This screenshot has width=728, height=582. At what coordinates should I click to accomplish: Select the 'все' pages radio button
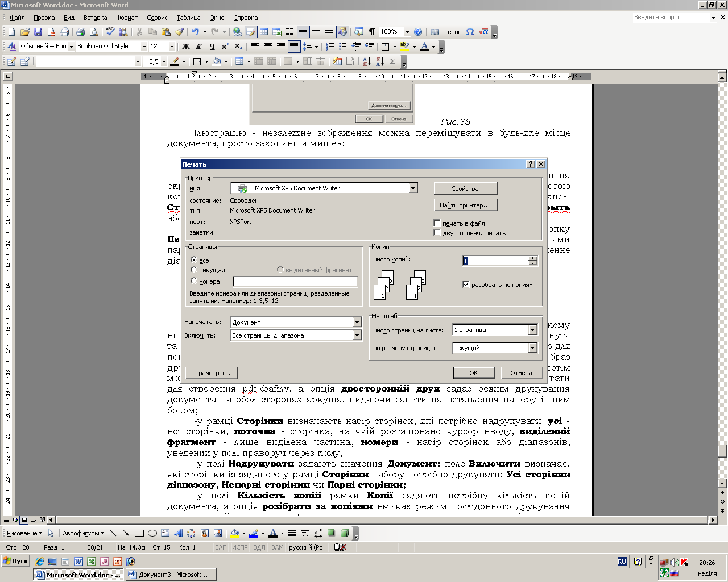(x=194, y=260)
